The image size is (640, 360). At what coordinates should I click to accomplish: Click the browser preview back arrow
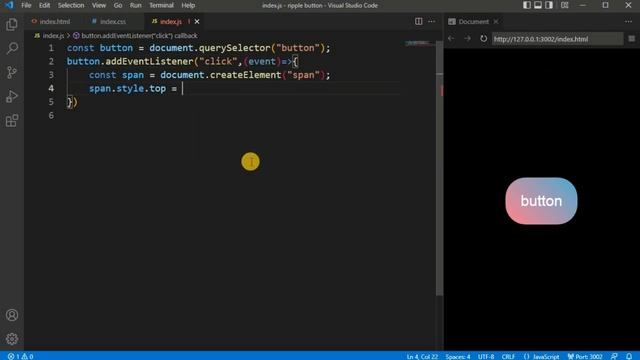coord(451,38)
